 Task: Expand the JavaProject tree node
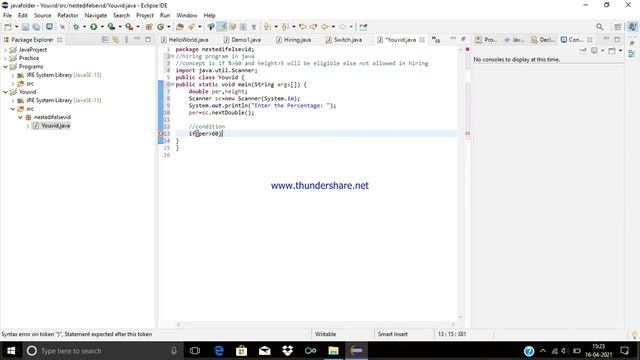(5, 50)
